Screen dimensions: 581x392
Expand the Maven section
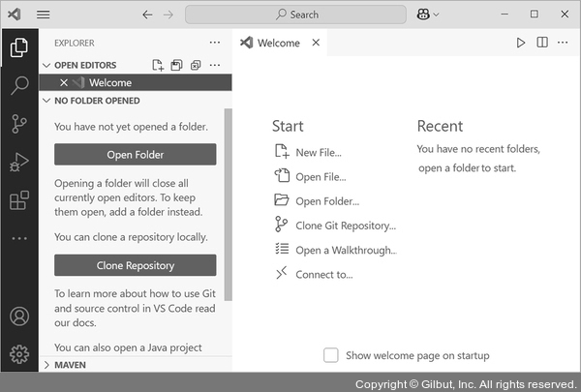[46, 365]
